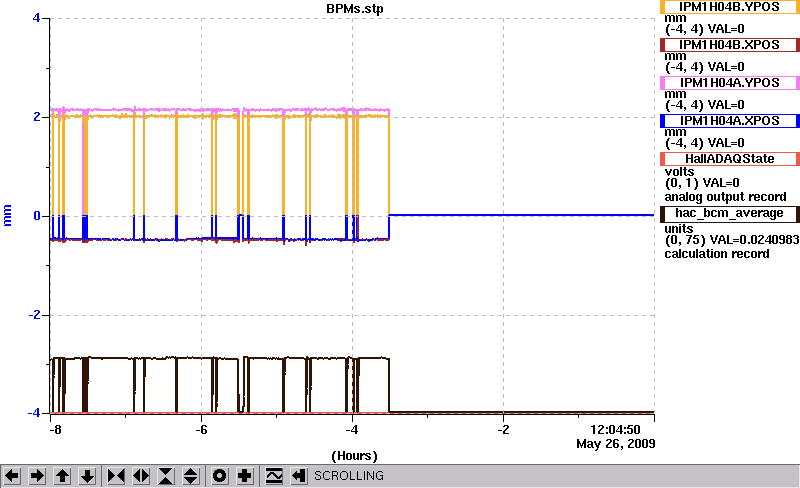Click the 'analog output record' description text

click(725, 197)
